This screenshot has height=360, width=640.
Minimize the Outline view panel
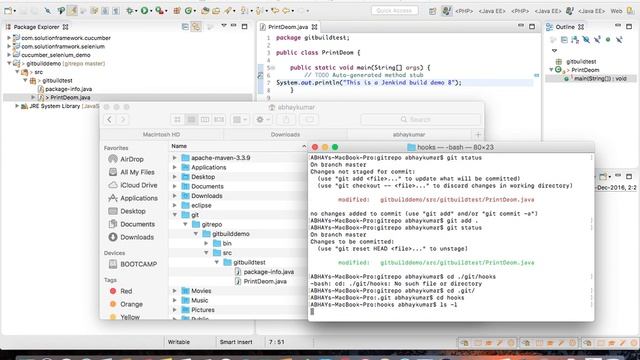tap(618, 25)
